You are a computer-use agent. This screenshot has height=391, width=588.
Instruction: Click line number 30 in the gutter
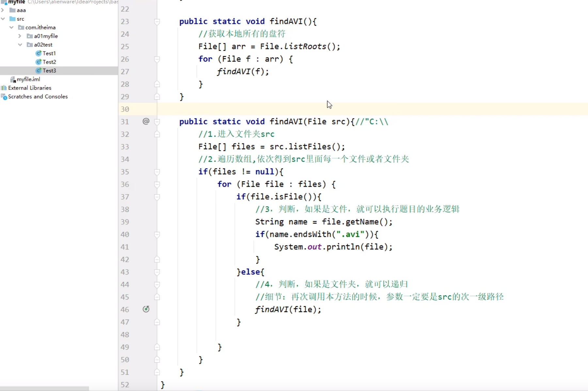[x=125, y=109]
